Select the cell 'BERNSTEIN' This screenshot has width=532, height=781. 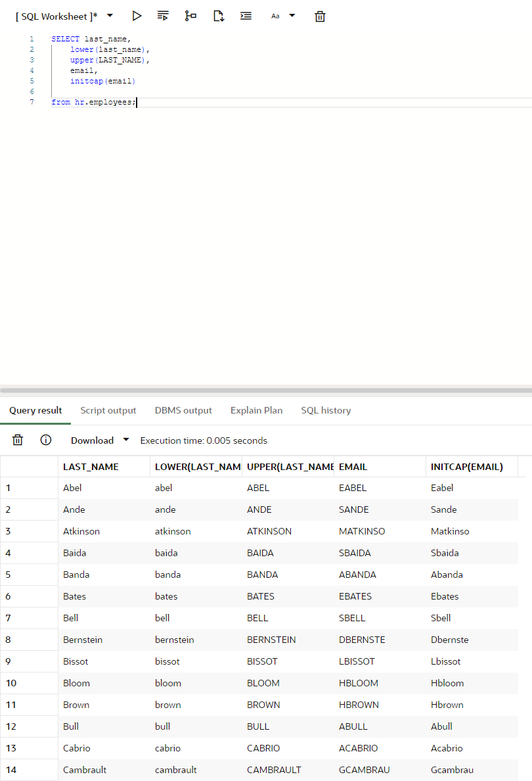click(x=288, y=640)
